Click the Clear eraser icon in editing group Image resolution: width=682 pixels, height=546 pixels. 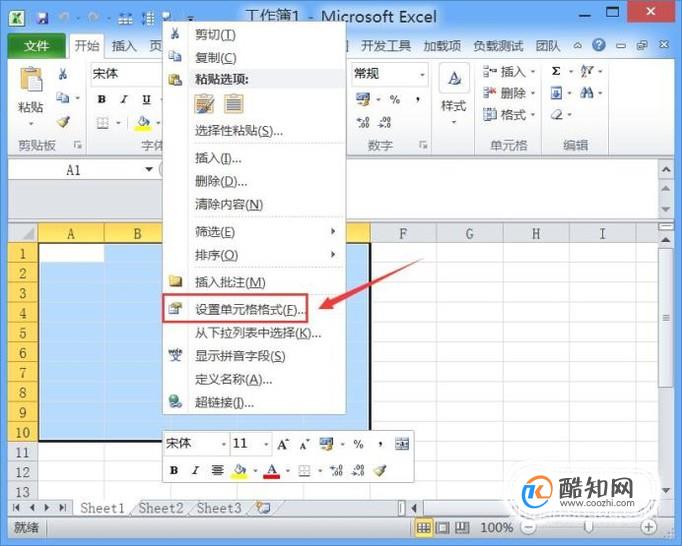[557, 115]
